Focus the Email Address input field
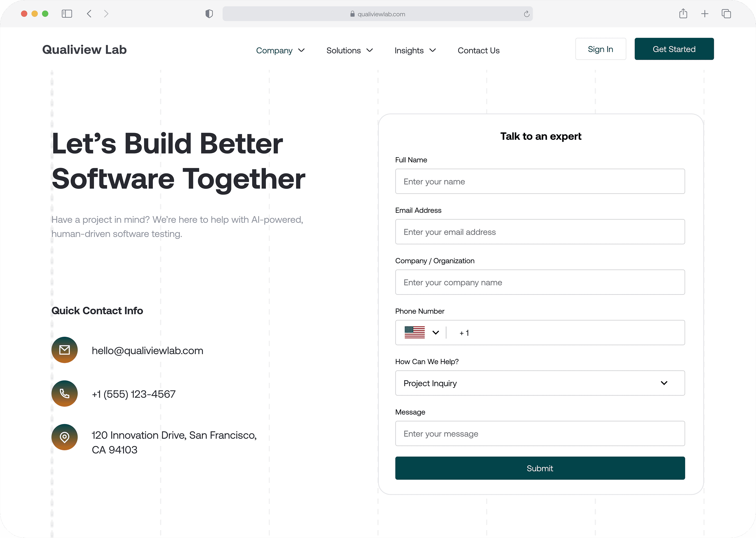 pos(540,232)
